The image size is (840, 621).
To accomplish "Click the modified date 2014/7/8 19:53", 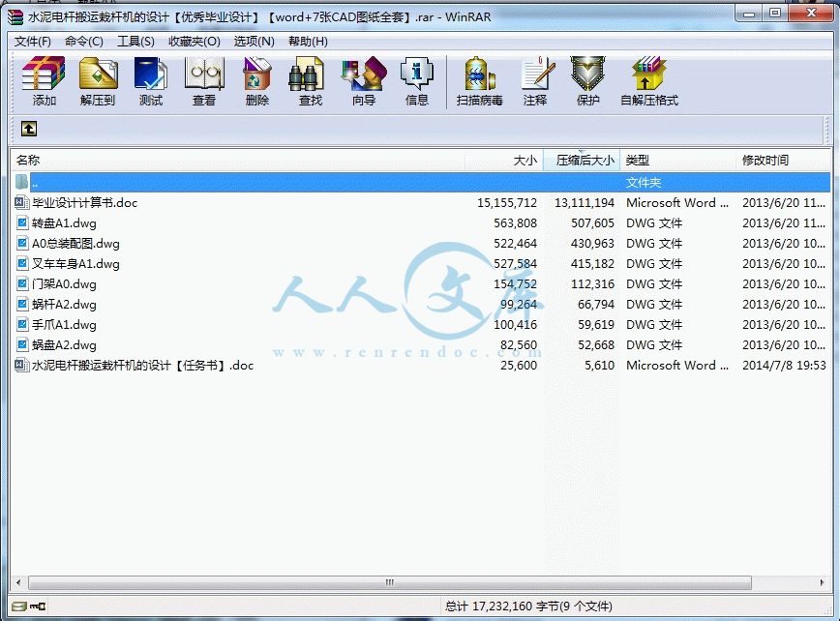I will 784,366.
